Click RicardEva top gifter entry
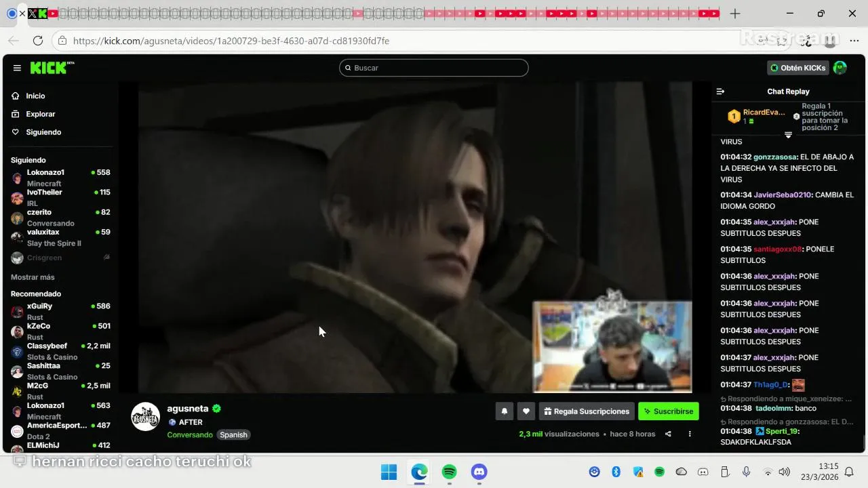Viewport: 868px width, 488px height. click(x=756, y=117)
